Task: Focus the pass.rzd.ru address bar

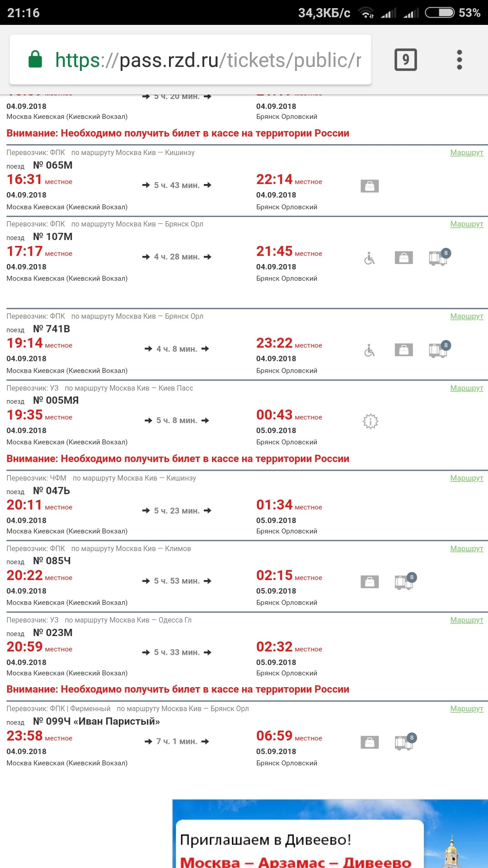Action: click(208, 60)
